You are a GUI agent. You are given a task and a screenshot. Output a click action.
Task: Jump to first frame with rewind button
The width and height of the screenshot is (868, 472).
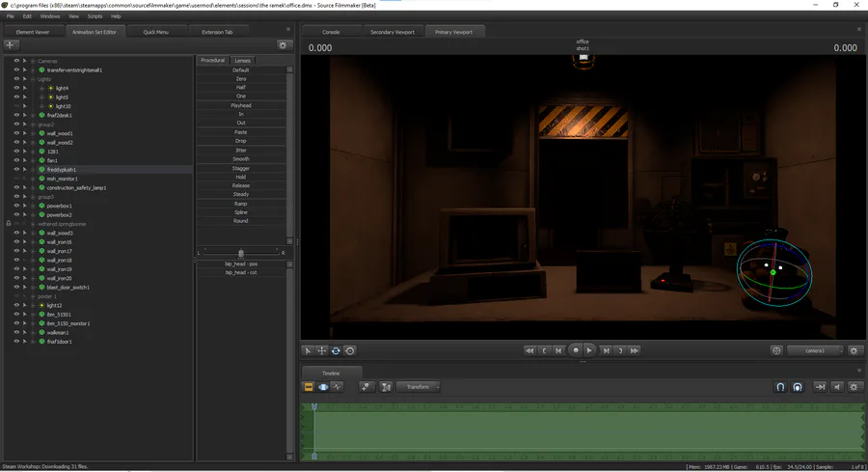[x=529, y=350]
